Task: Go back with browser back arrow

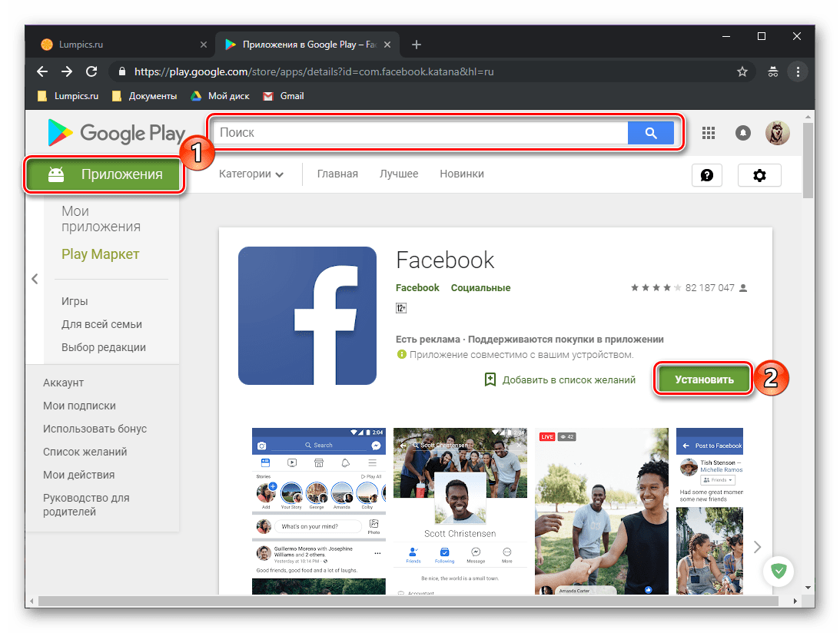Action: 42,71
